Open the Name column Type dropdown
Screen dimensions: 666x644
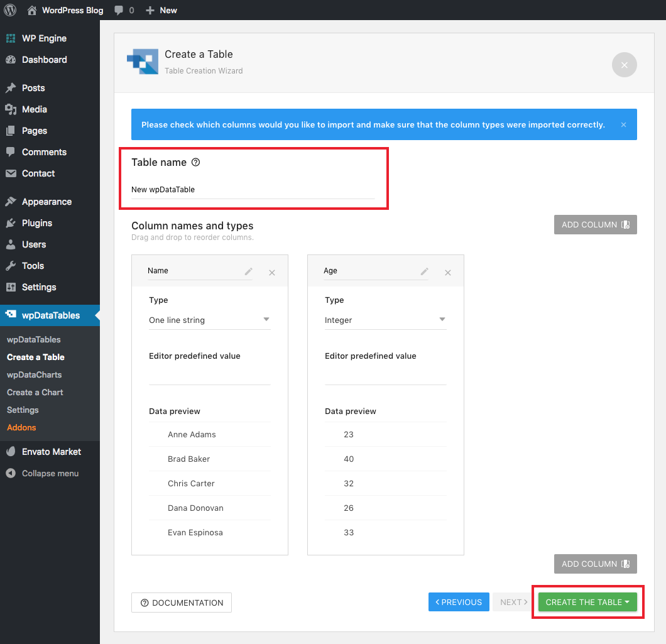[209, 320]
